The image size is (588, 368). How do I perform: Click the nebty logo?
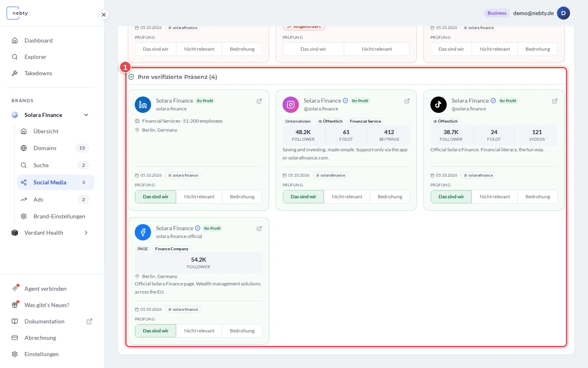pyautogui.click(x=18, y=13)
